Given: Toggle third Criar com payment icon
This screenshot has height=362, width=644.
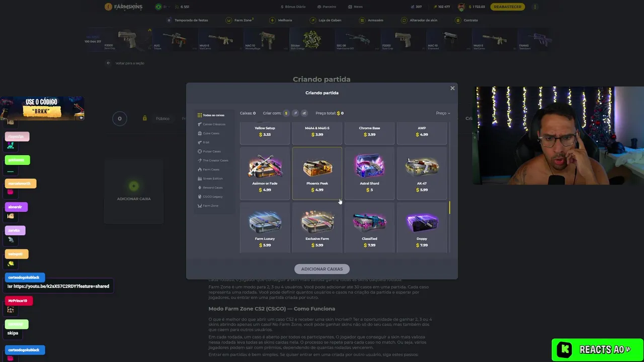Looking at the screenshot, I should (x=304, y=113).
